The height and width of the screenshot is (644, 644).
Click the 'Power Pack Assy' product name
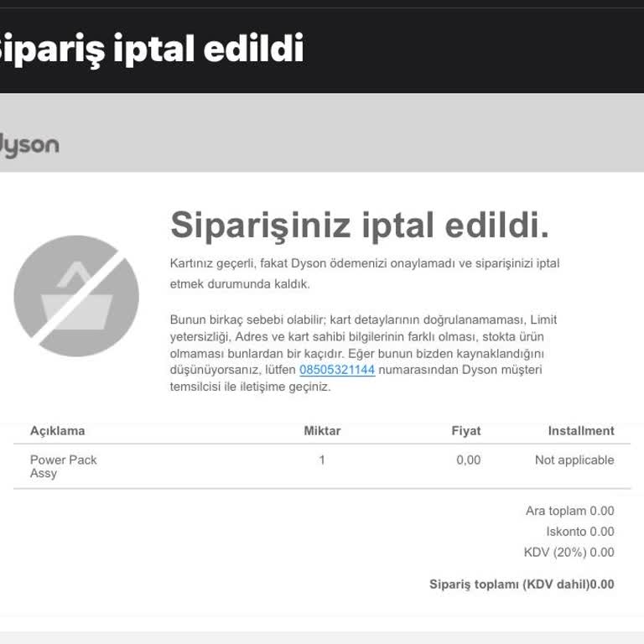63,466
